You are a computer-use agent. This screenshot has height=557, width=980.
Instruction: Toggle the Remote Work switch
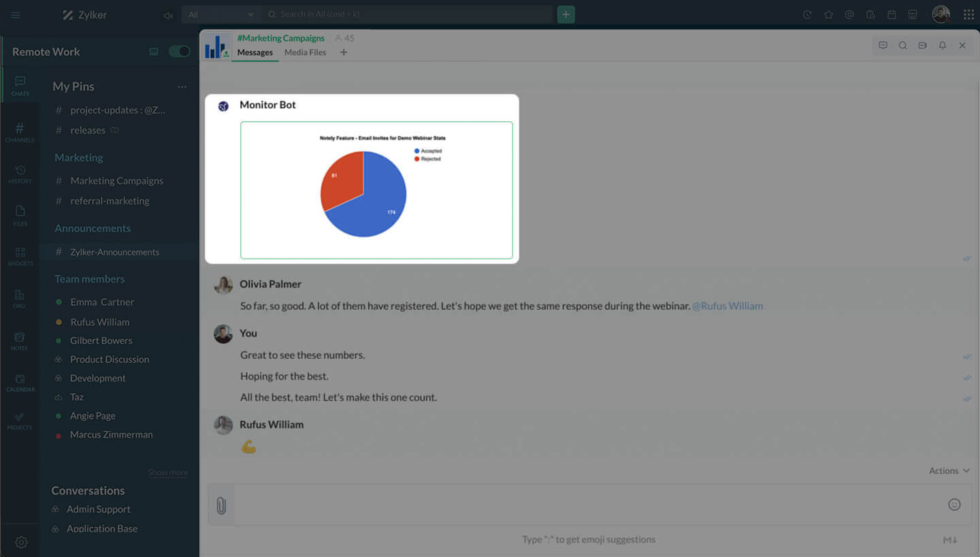pyautogui.click(x=179, y=52)
